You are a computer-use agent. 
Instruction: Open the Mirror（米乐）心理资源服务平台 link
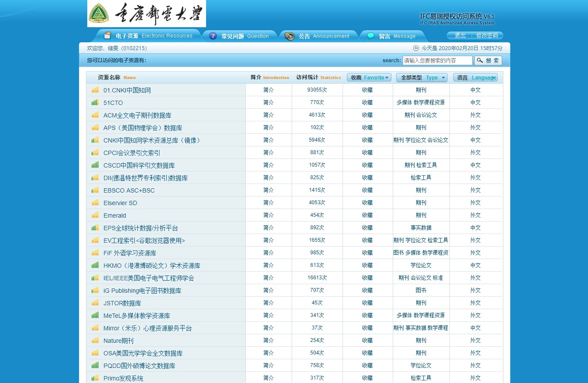147,328
